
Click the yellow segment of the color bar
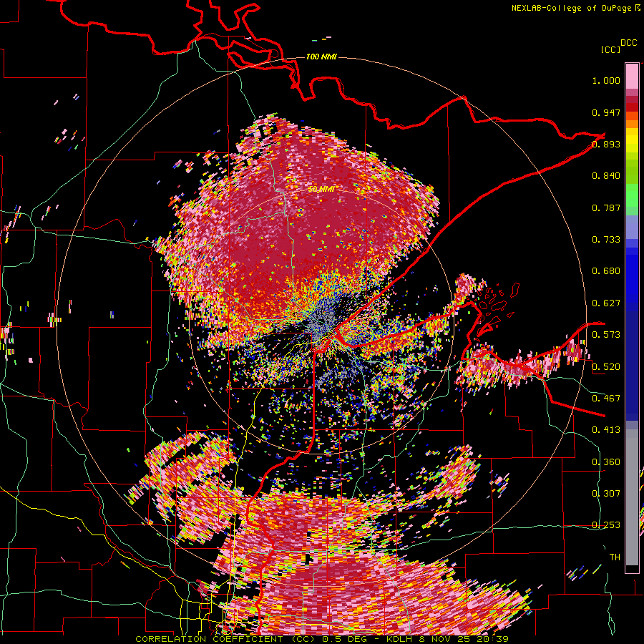click(632, 141)
